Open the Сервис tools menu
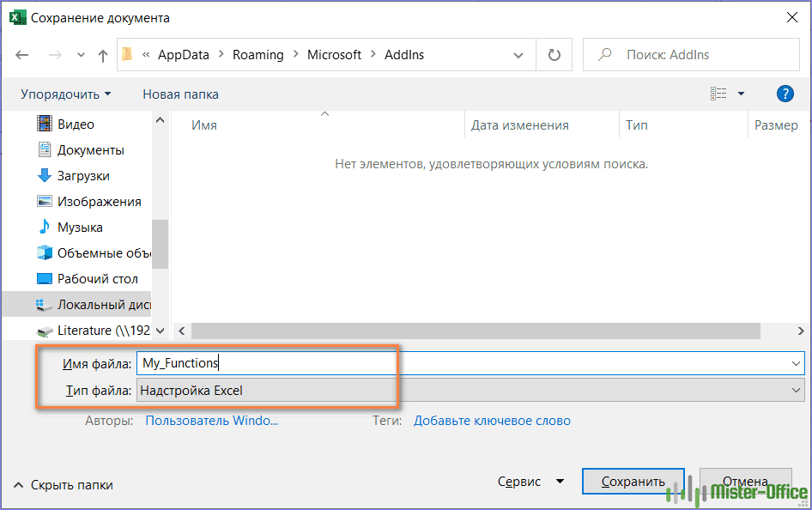The image size is (812, 510). click(530, 482)
